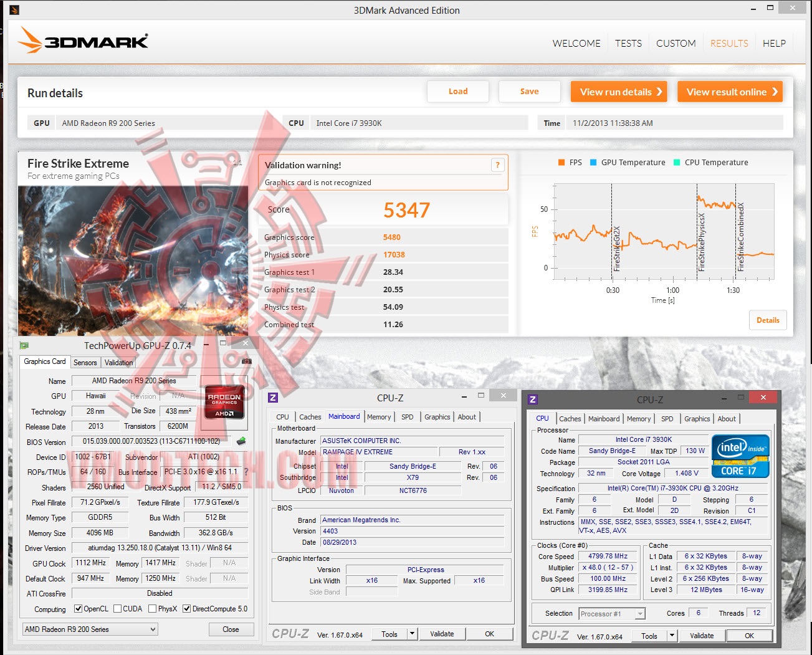Click Tools button in the Processor CPU-Z window
This screenshot has width=812, height=655.
tap(649, 636)
